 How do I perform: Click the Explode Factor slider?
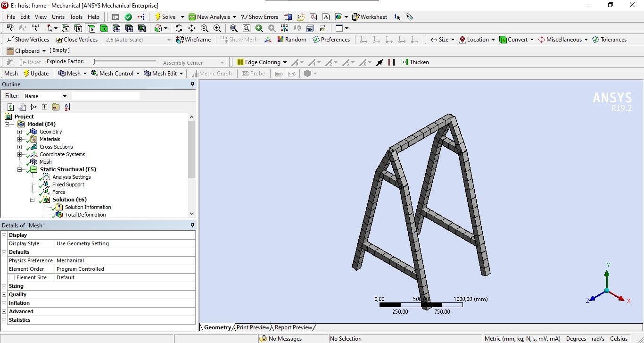(94, 62)
